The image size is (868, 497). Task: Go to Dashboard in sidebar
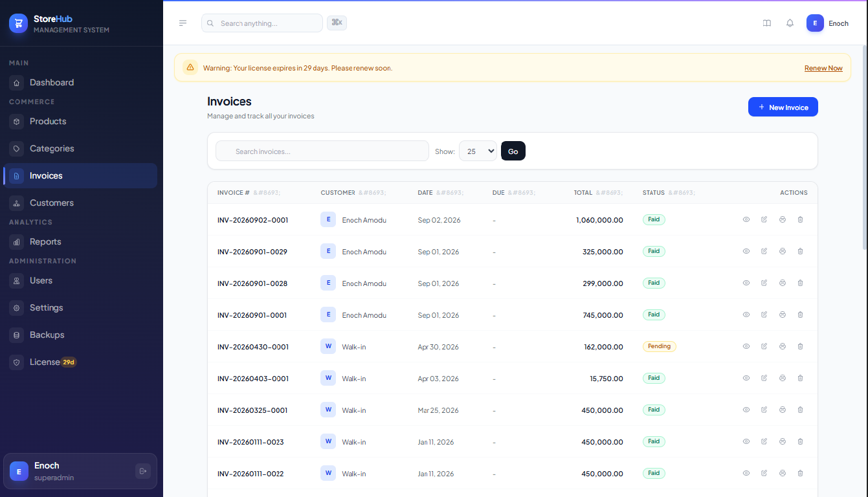point(80,82)
